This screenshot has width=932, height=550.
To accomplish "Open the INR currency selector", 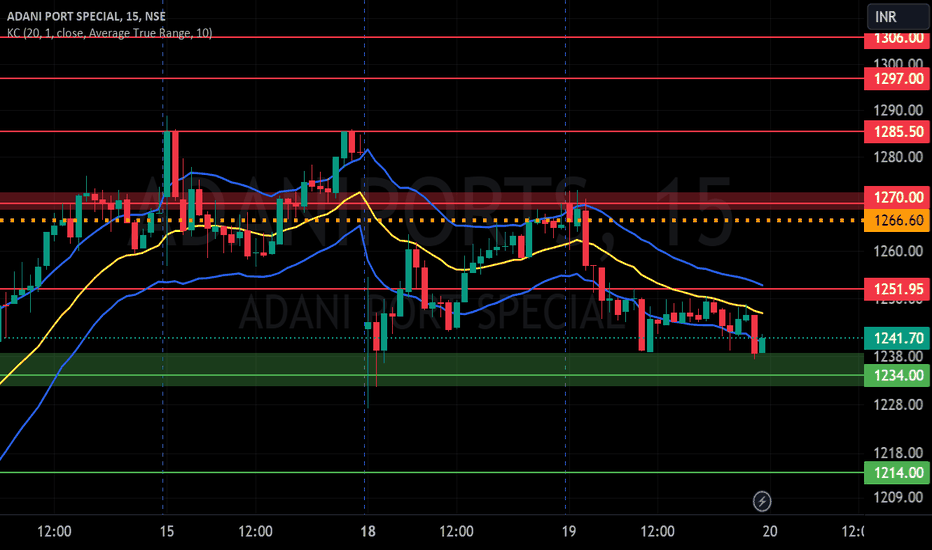I will point(899,17).
